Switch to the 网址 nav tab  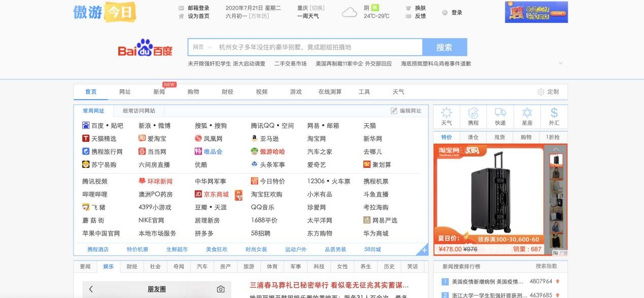click(125, 92)
